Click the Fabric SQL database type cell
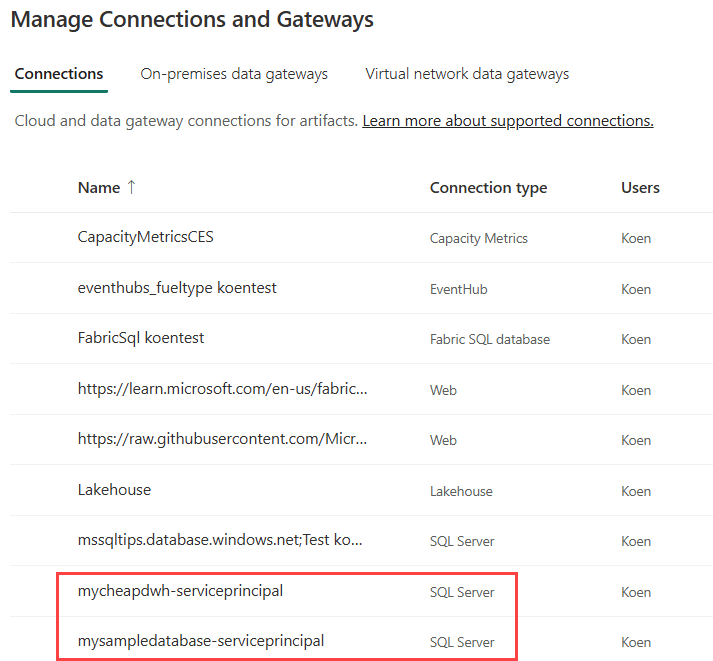 click(489, 339)
